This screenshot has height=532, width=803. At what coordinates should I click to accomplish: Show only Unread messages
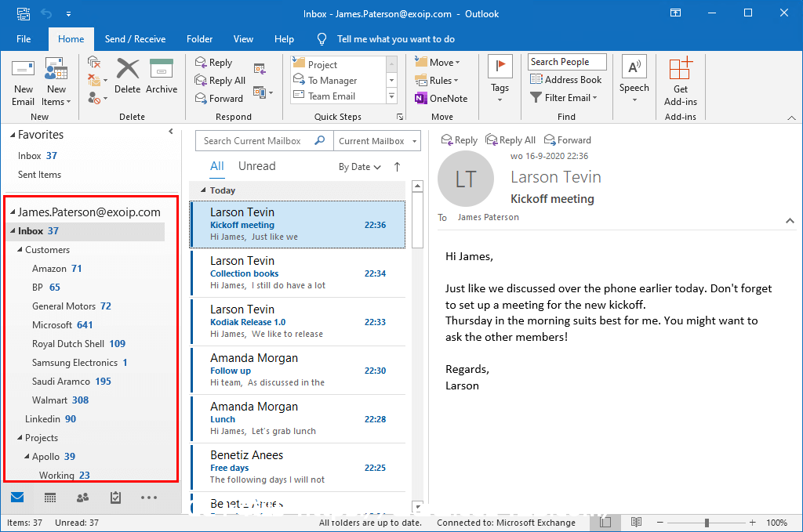coord(257,166)
